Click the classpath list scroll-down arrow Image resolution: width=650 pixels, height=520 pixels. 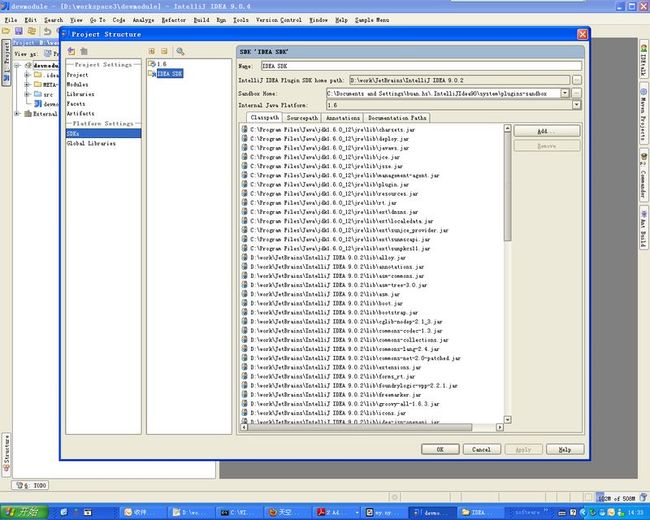[507, 420]
